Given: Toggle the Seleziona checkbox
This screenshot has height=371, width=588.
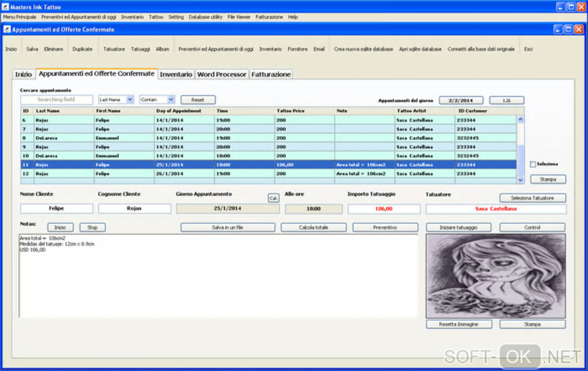Looking at the screenshot, I should (x=533, y=164).
